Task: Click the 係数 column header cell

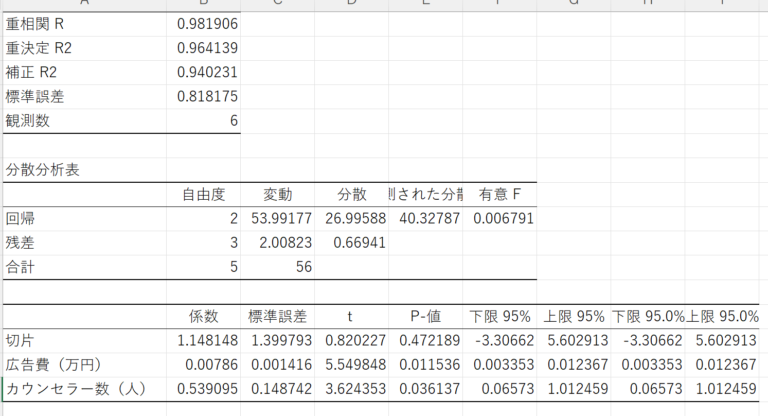Action: tap(203, 316)
